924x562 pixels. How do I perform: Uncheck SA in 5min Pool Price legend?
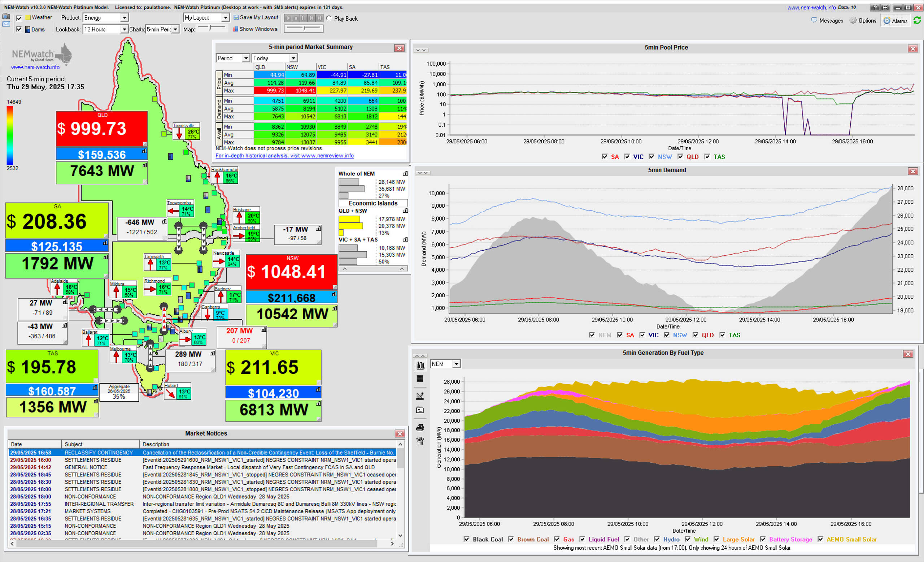(x=605, y=157)
